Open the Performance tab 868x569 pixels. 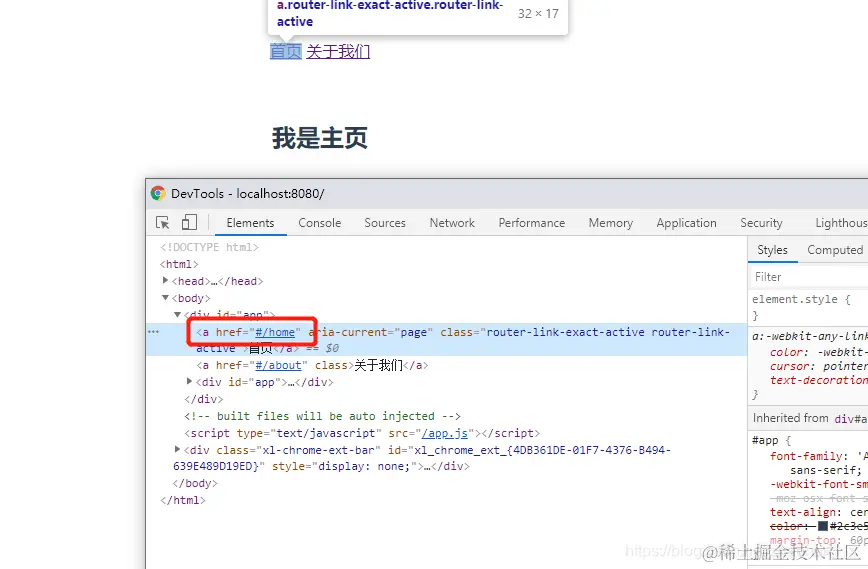tap(531, 223)
